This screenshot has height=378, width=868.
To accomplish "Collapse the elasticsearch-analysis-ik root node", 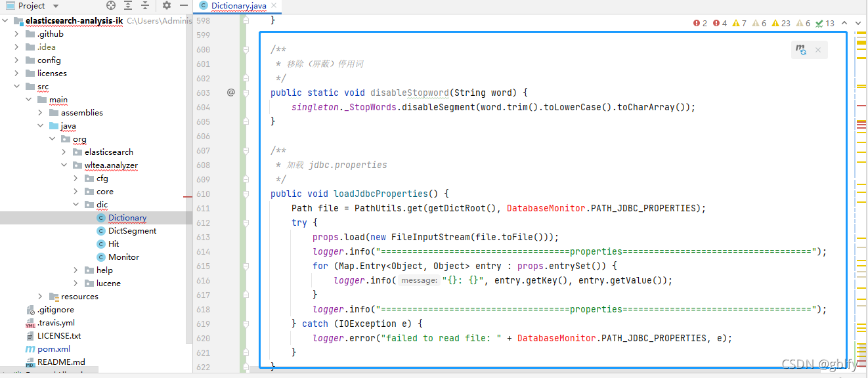I will point(6,20).
